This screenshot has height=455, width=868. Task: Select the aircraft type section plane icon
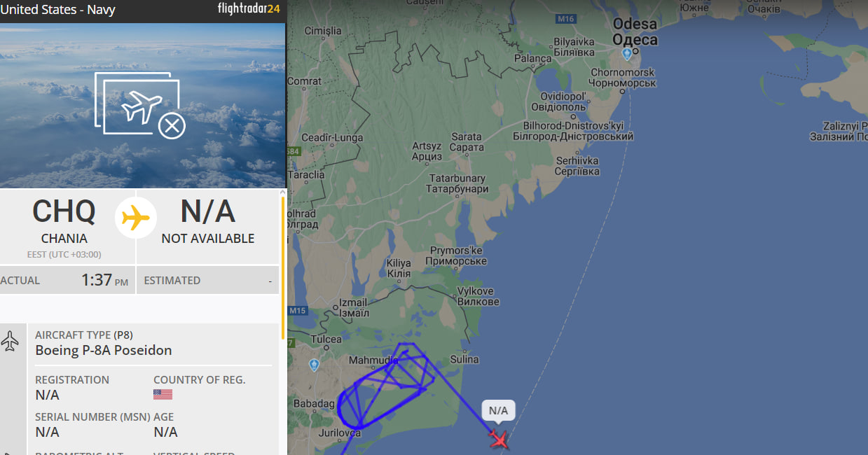click(10, 342)
